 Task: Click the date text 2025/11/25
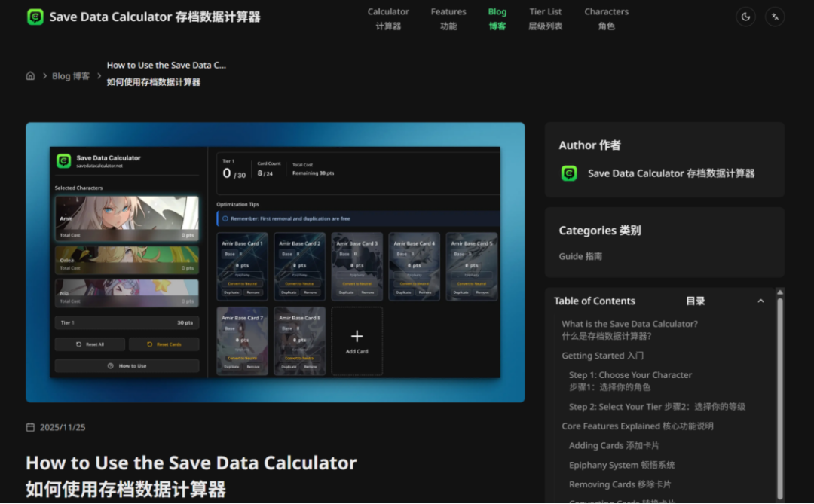pos(63,427)
